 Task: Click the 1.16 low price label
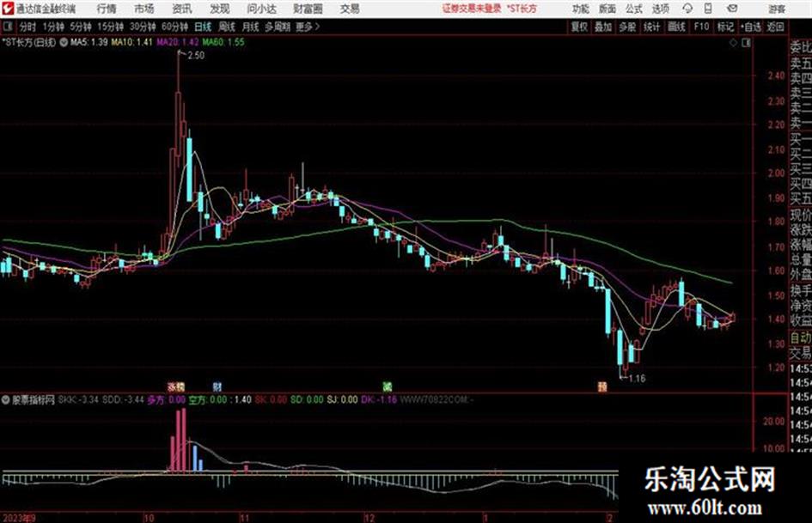coord(637,379)
